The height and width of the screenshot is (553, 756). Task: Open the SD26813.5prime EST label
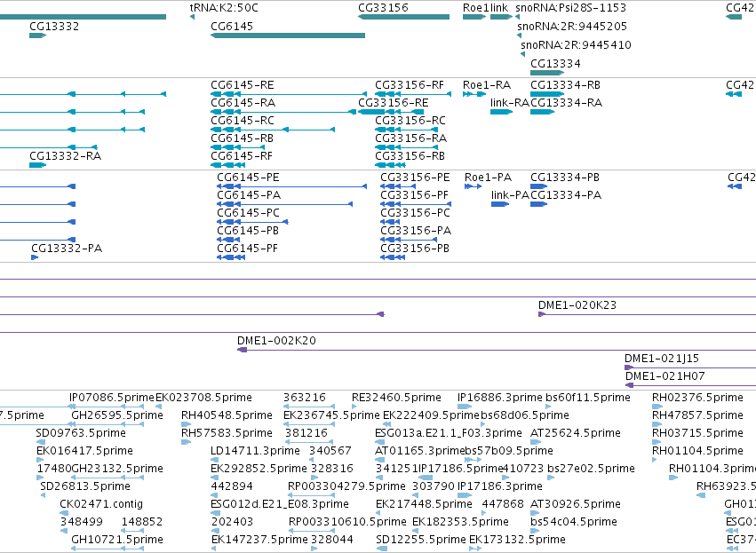click(x=85, y=486)
